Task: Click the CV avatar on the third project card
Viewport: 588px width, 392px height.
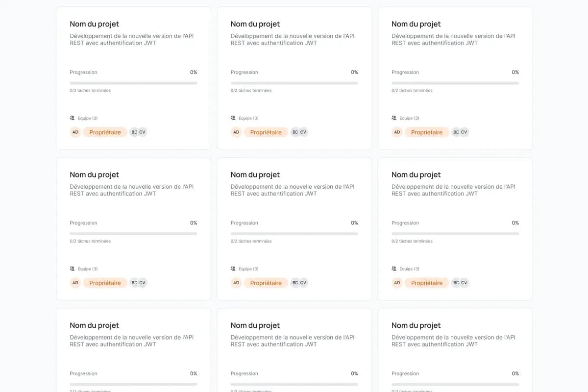Action: [x=464, y=132]
